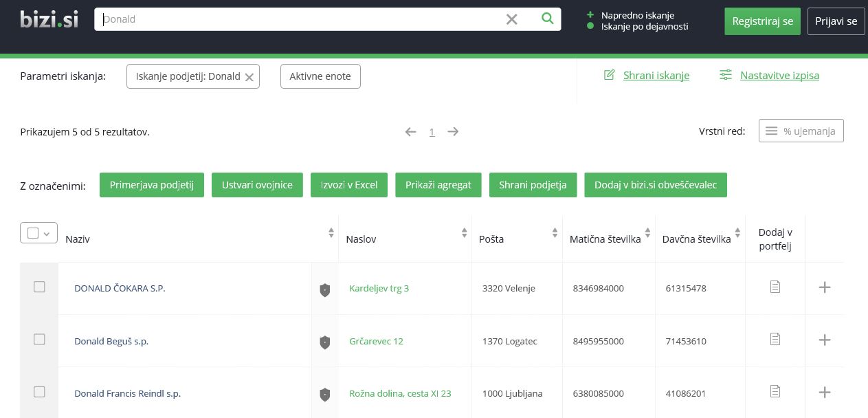Click Ustvari ovojnice button
Screen dimensions: 868x418
257,185
